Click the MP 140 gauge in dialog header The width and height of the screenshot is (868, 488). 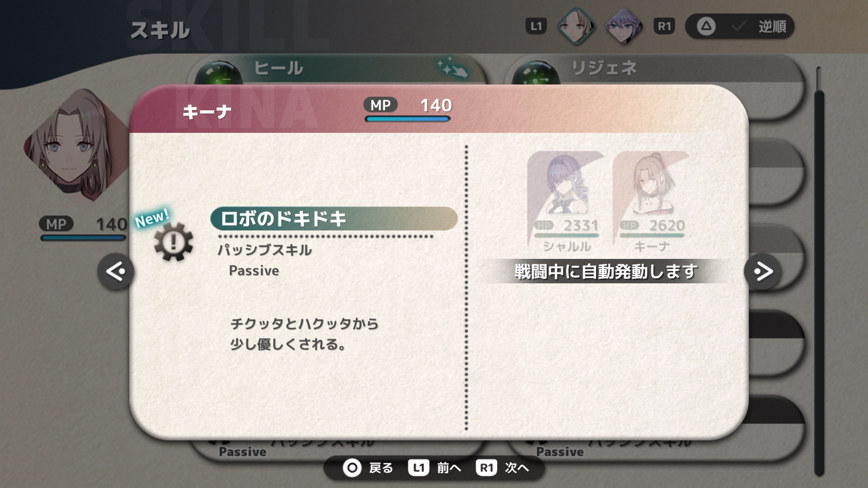point(408,110)
